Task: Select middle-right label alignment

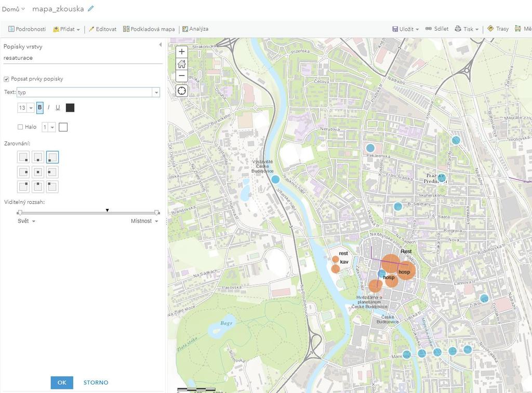Action: pos(52,172)
